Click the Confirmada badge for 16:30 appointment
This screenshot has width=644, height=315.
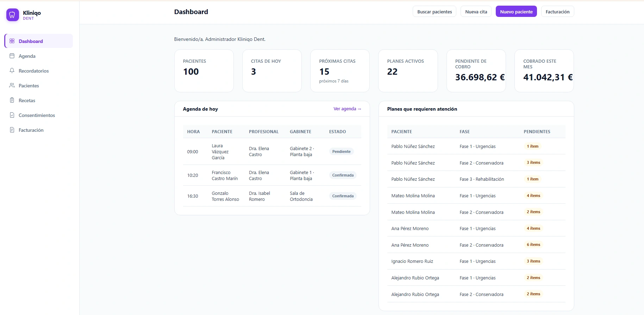coord(343,196)
